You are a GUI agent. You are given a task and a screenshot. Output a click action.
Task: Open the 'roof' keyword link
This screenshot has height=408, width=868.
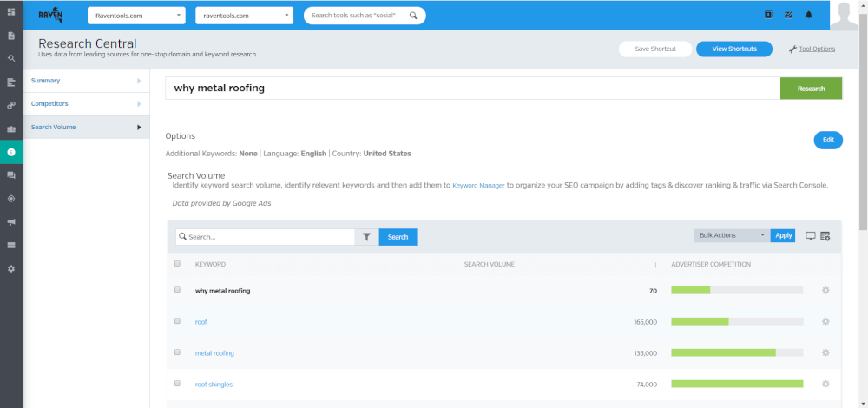(x=201, y=322)
